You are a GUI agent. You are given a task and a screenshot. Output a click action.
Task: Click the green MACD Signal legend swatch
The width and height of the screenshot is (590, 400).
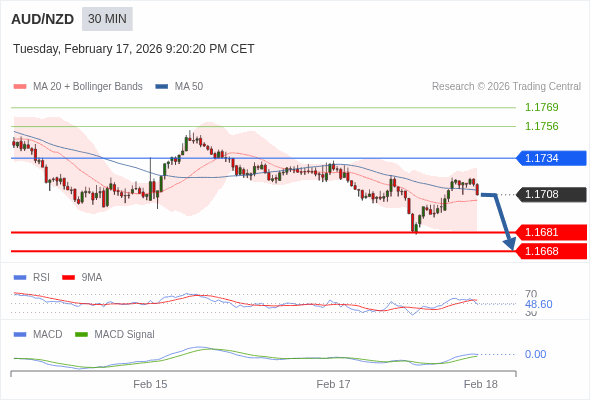tap(81, 335)
